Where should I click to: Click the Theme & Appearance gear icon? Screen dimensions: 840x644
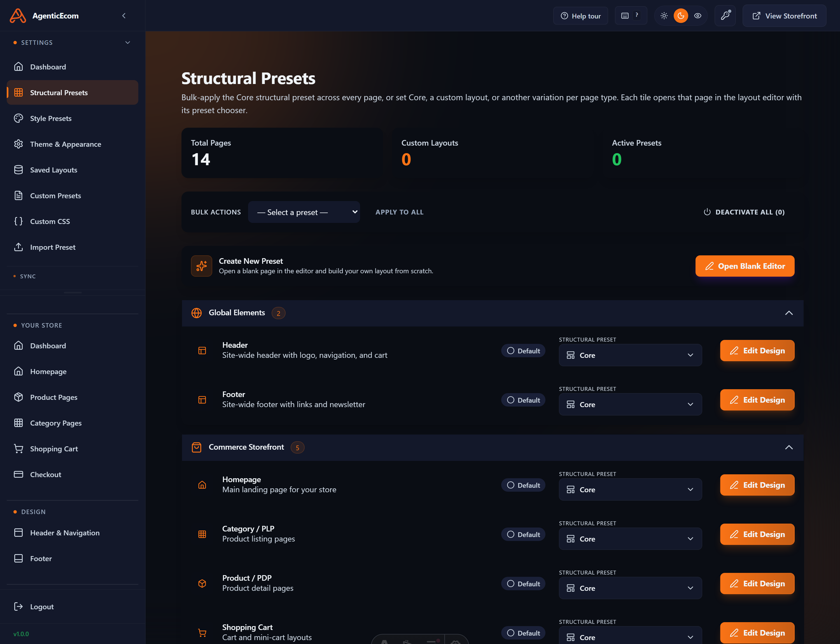coord(18,144)
